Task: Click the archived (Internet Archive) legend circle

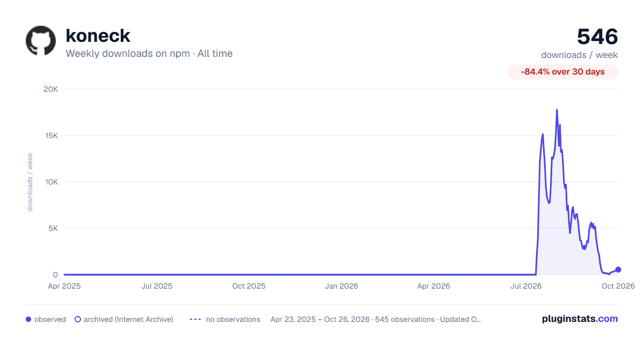Action: [x=77, y=319]
